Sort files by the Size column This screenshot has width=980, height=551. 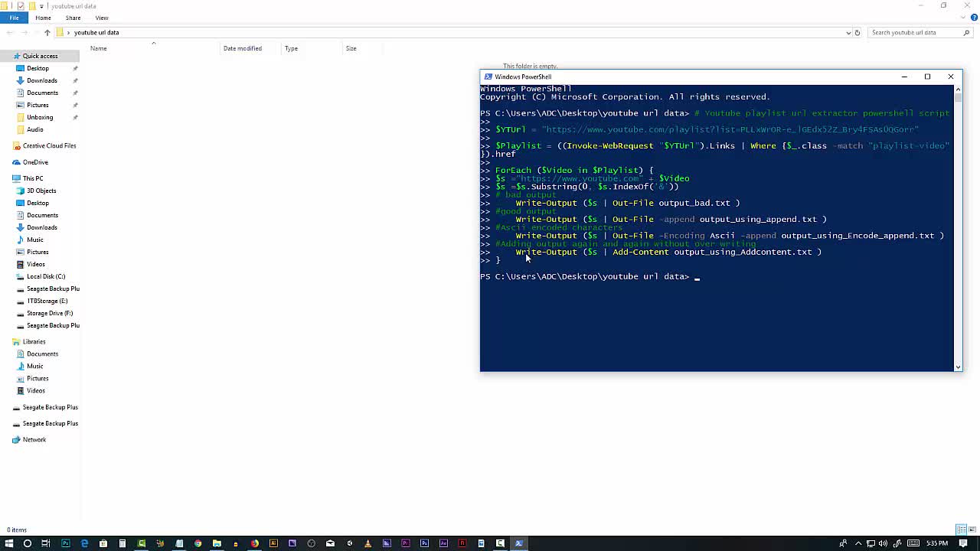(351, 48)
